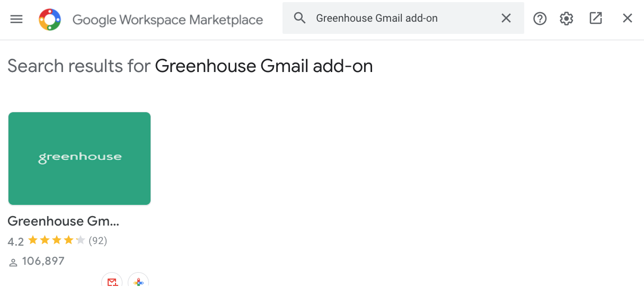Open the settings gear menu
Image resolution: width=644 pixels, height=287 pixels.
pos(567,19)
